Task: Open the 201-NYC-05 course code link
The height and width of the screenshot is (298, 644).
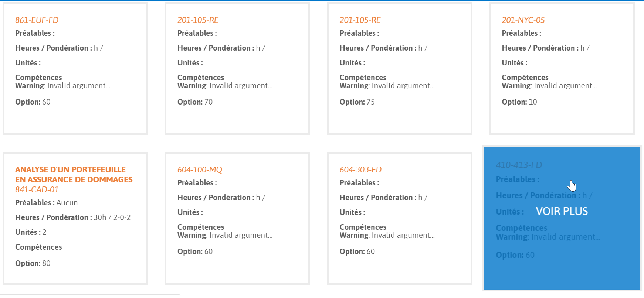Action: (523, 20)
